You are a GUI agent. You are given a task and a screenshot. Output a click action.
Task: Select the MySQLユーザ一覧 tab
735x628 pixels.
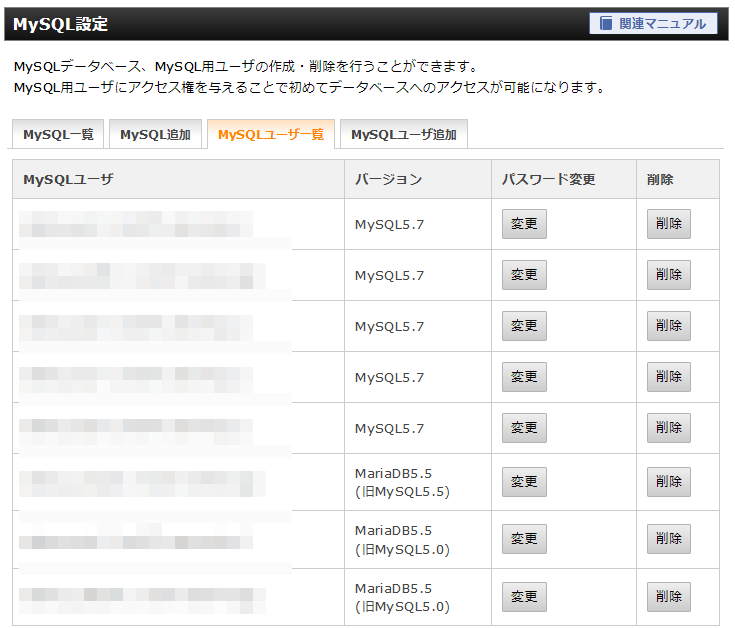[271, 135]
